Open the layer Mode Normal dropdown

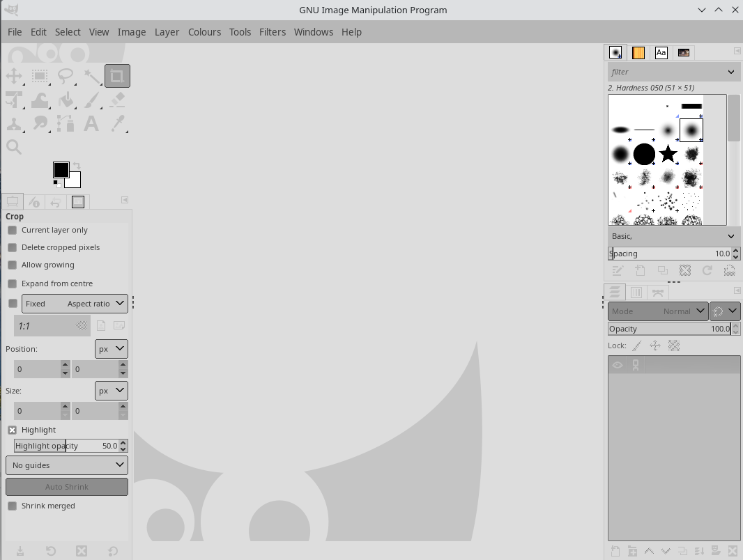click(x=658, y=311)
